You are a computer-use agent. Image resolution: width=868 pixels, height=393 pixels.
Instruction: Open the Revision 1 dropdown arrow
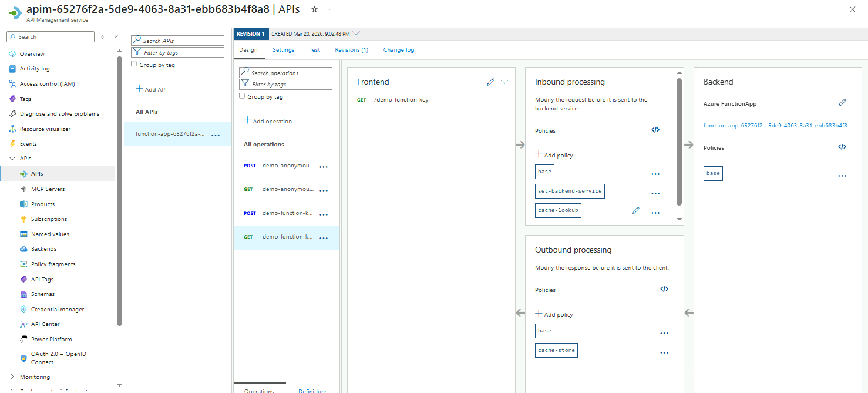356,33
